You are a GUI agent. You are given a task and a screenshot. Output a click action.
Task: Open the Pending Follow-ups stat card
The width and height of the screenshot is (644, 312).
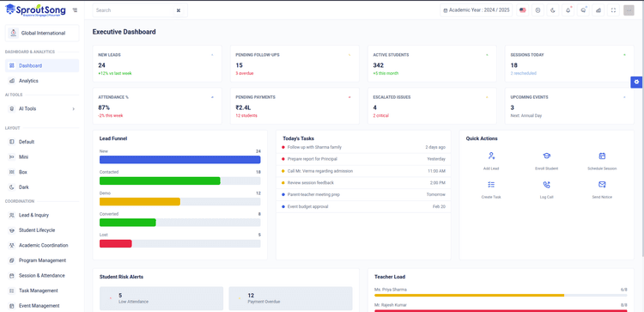295,64
